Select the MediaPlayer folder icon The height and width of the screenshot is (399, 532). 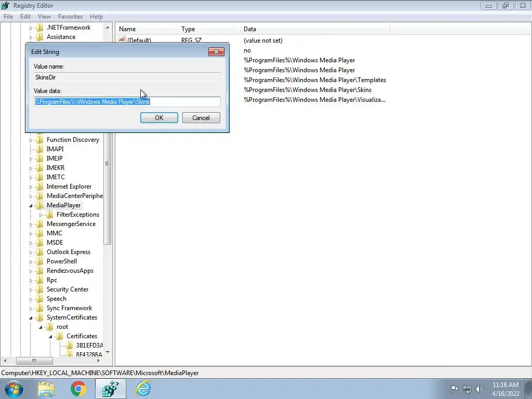39,205
